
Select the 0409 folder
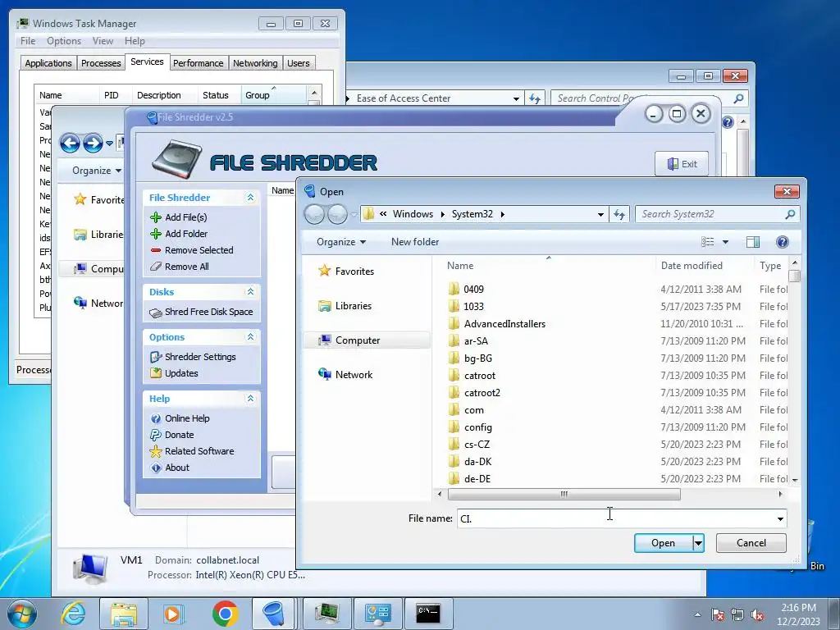click(473, 290)
